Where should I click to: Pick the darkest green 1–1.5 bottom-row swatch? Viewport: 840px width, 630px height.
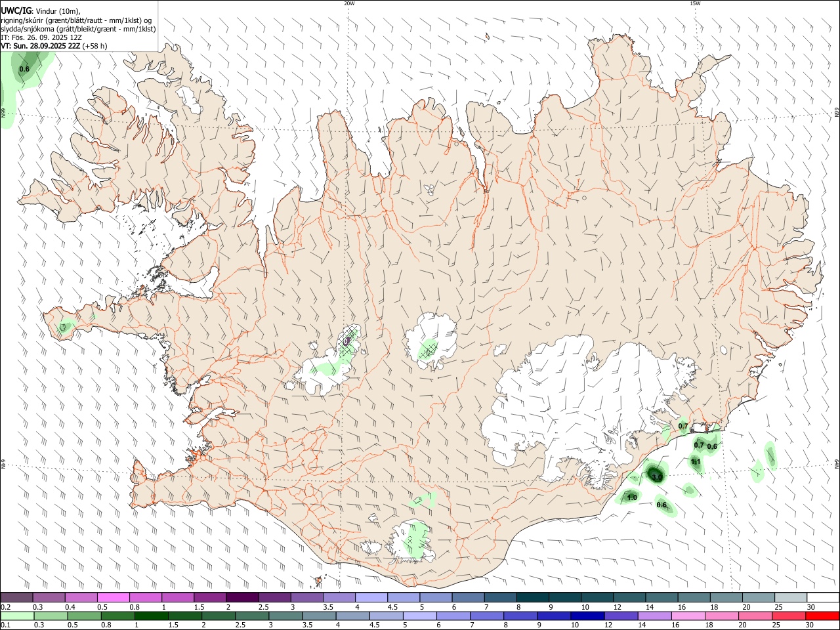click(151, 616)
